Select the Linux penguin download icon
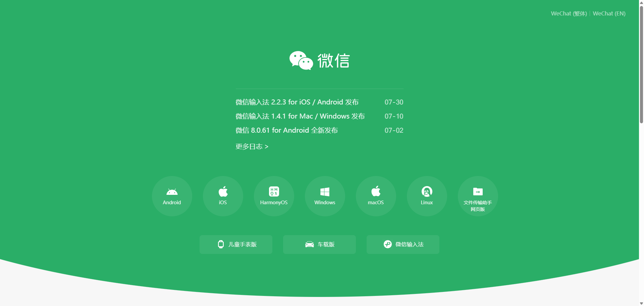Screen dimensions: 644x306 tap(427, 196)
